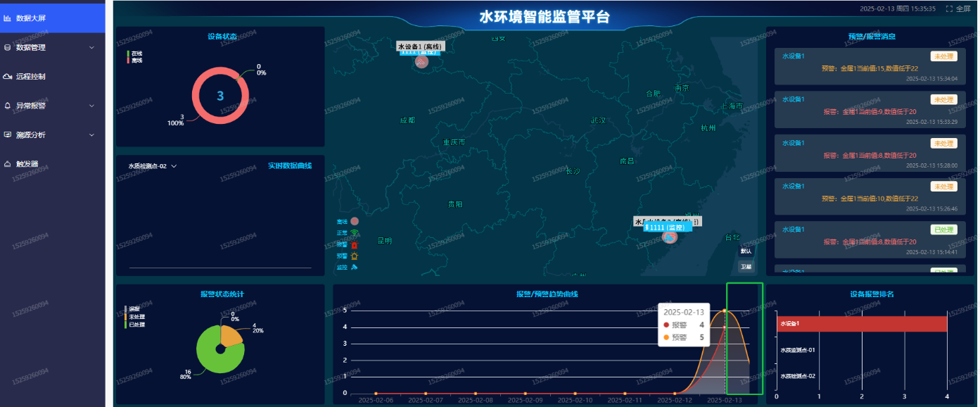Click the 远程控制 cloud icon
This screenshot has width=980, height=407.
pyautogui.click(x=8, y=76)
